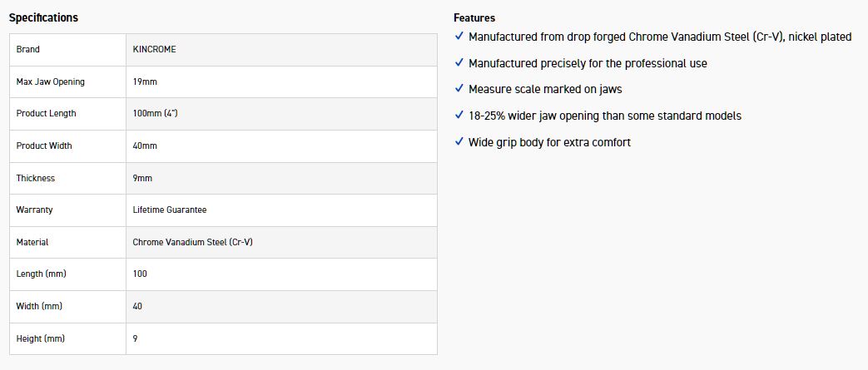Image resolution: width=868 pixels, height=370 pixels.
Task: Select the KINCROME brand value
Action: (154, 49)
